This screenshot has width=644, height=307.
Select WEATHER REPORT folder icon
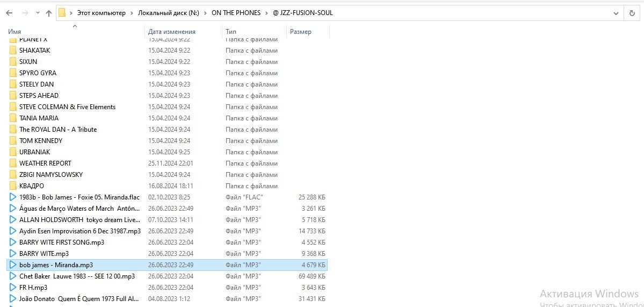click(x=13, y=163)
